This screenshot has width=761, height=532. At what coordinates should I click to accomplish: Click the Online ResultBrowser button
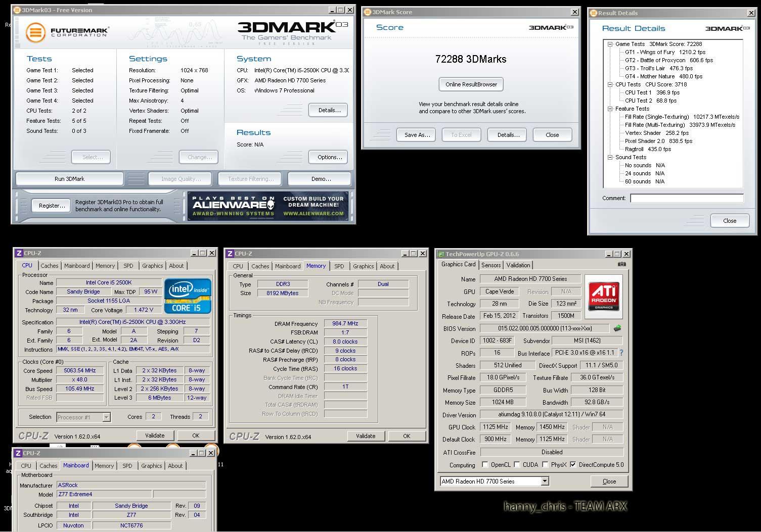[471, 84]
